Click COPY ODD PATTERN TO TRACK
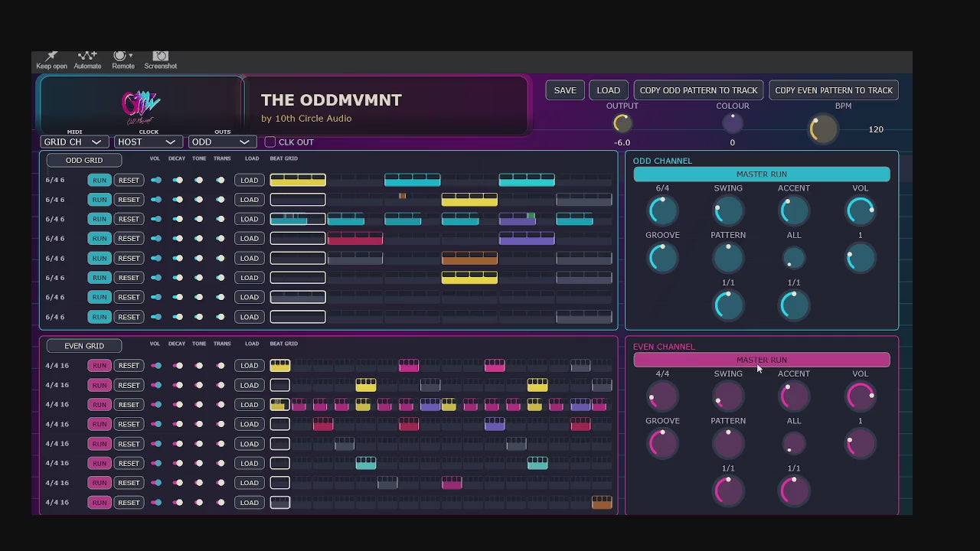The height and width of the screenshot is (551, 980). point(699,90)
